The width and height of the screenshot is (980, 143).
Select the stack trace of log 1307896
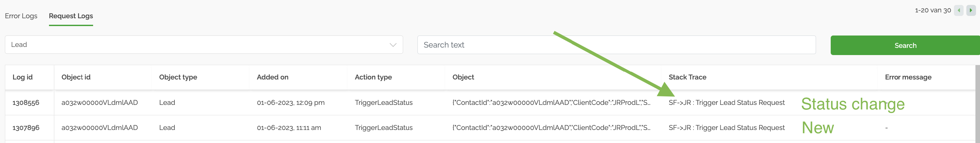727,127
